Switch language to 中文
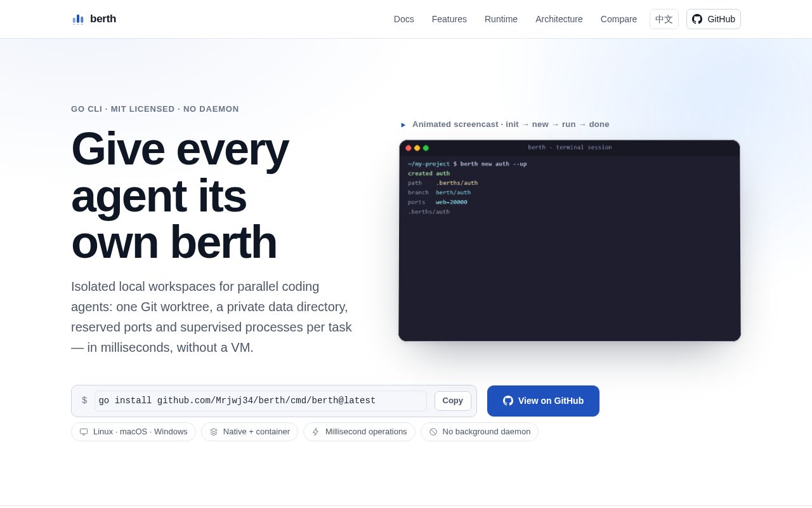Viewport: 812px width, 508px height. 664,19
